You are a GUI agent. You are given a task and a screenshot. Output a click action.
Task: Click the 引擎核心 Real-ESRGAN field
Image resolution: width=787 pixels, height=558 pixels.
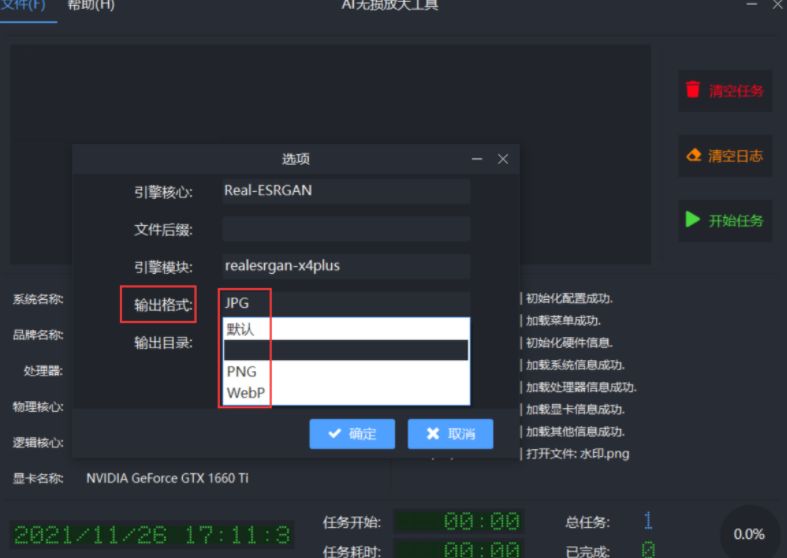click(345, 191)
